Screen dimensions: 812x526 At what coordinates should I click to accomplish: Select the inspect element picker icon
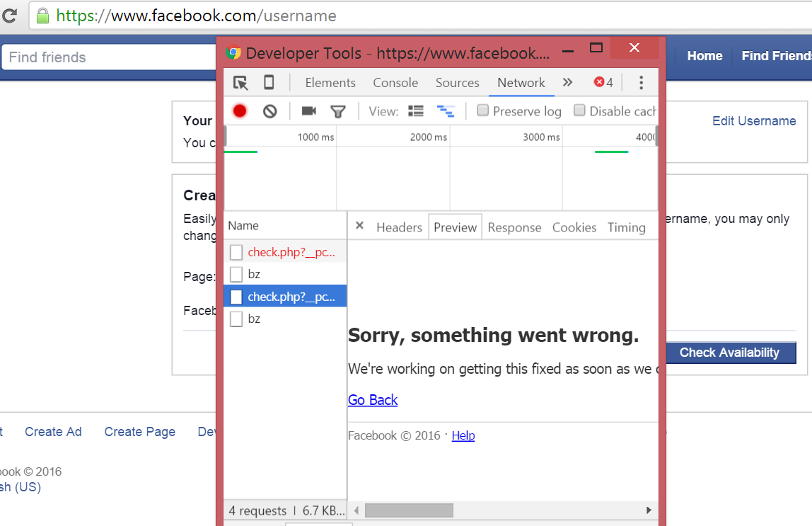point(240,83)
